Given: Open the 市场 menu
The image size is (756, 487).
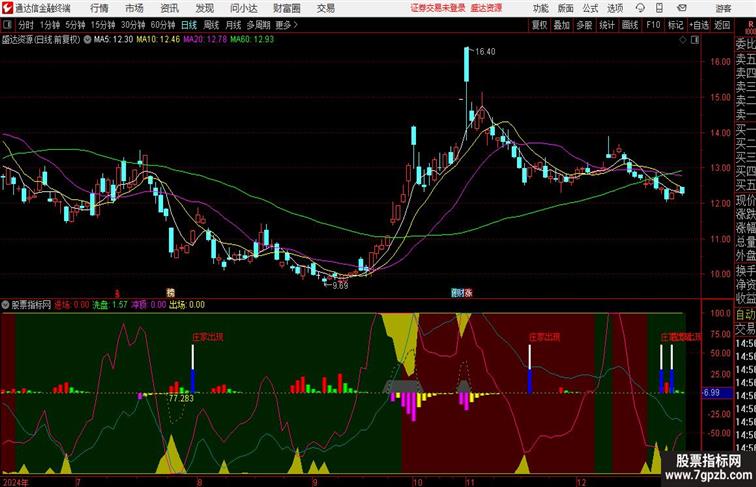Looking at the screenshot, I should [134, 8].
